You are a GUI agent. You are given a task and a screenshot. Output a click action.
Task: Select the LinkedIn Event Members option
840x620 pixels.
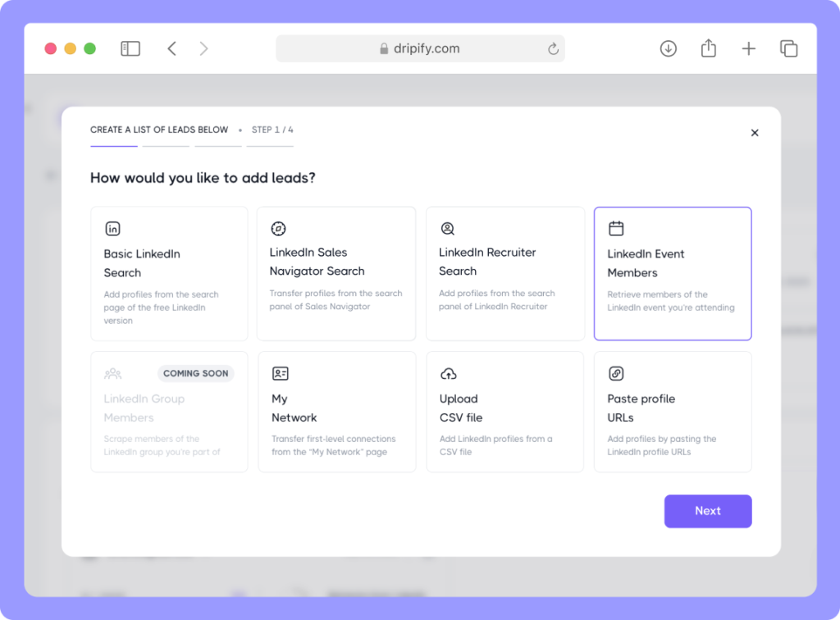[x=673, y=274]
